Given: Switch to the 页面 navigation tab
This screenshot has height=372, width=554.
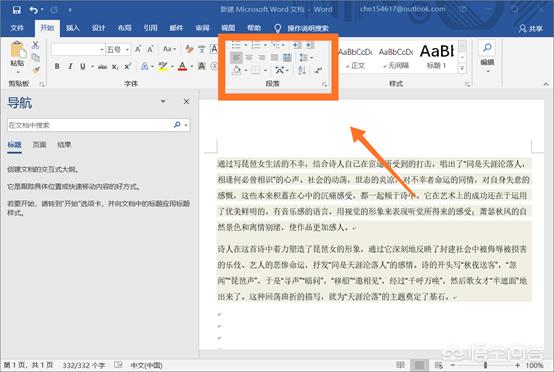Looking at the screenshot, I should [39, 145].
